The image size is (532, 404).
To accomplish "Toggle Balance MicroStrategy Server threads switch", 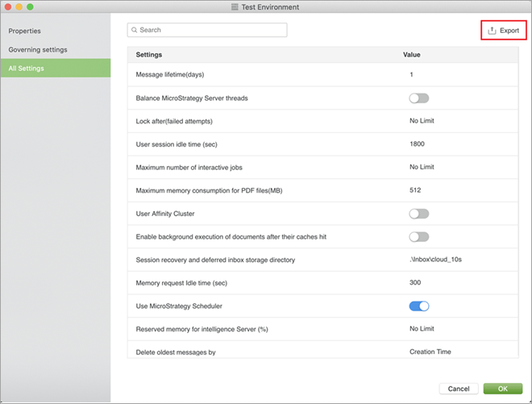I will [x=418, y=98].
